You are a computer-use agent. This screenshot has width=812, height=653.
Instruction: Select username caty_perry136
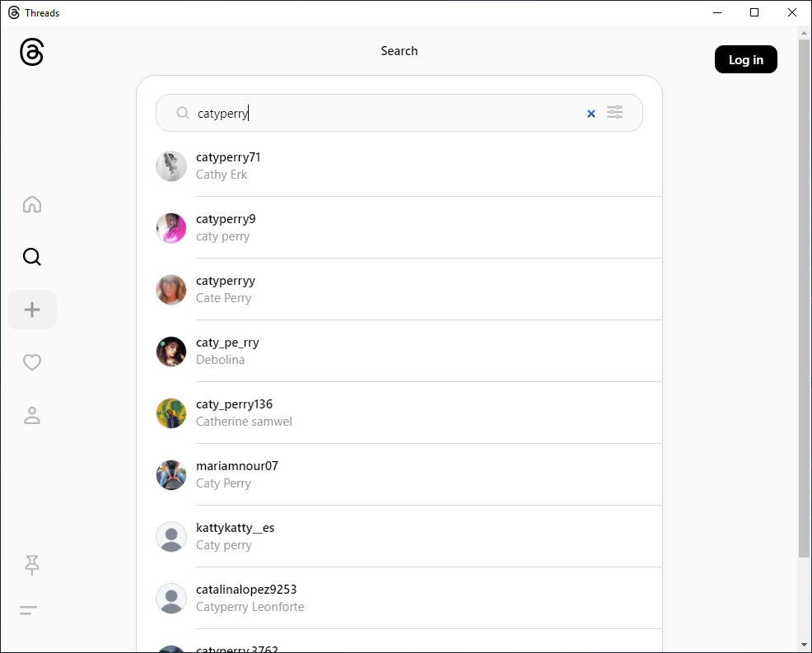pyautogui.click(x=234, y=404)
